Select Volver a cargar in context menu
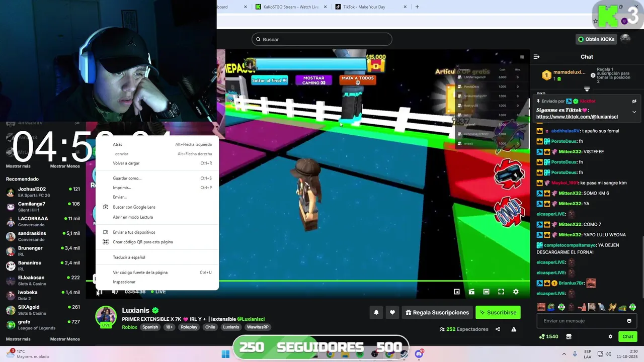Image resolution: width=644 pixels, height=362 pixels. 157,163
